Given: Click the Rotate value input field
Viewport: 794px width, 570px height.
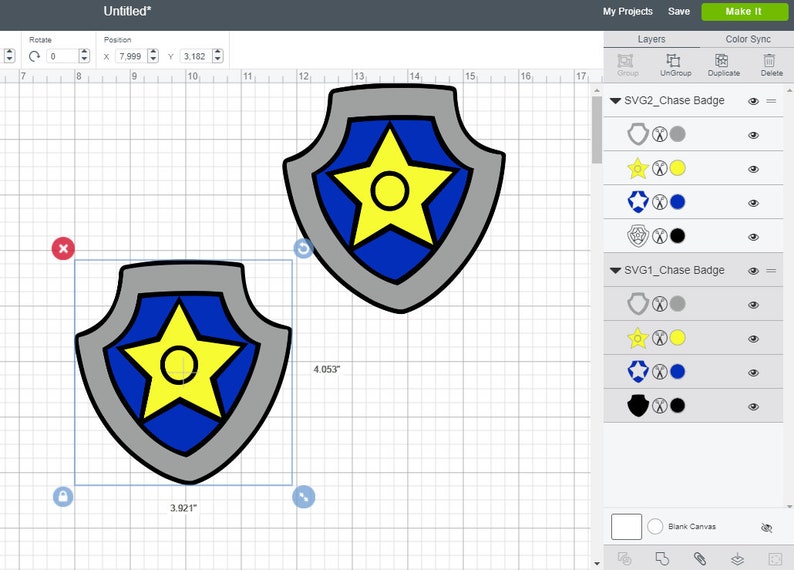Looking at the screenshot, I should click(62, 56).
